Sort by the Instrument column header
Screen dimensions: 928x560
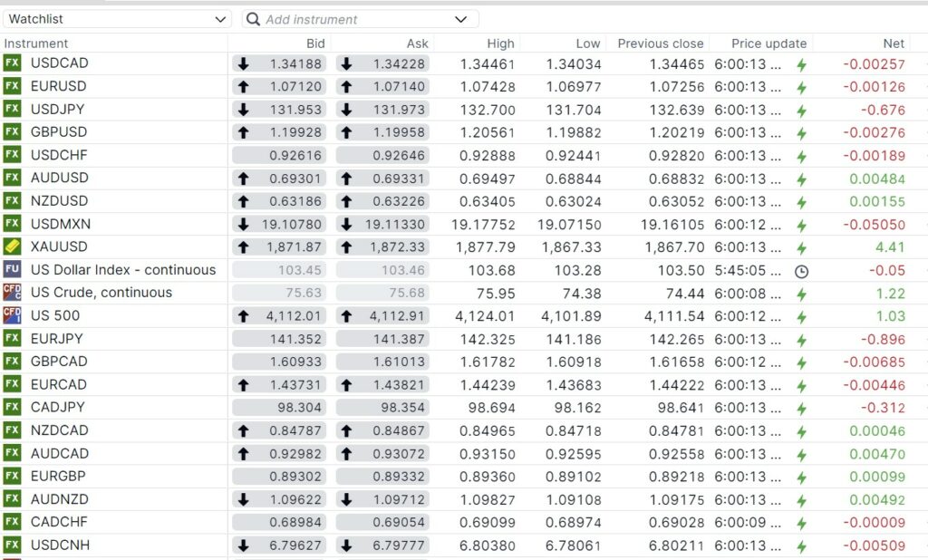coord(36,43)
